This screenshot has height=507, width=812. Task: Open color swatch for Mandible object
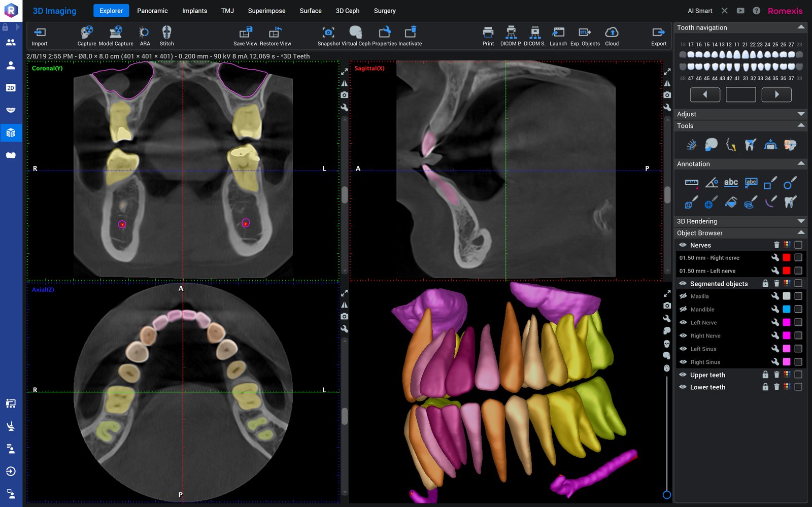click(787, 310)
